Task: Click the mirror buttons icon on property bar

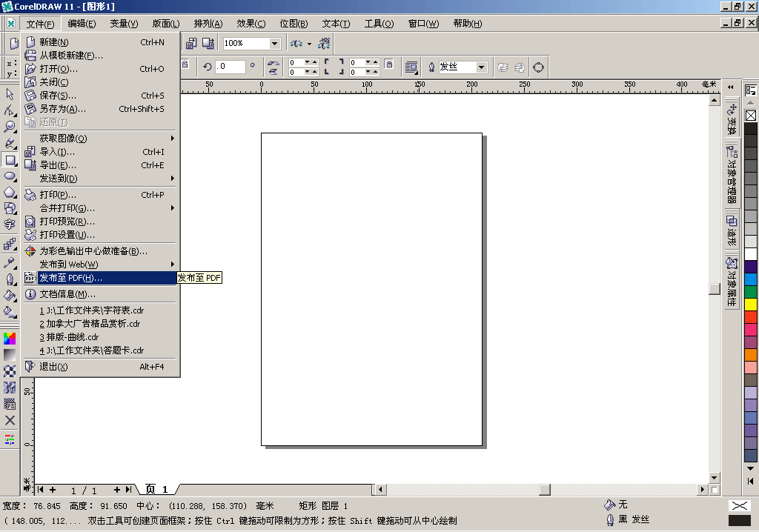Action: (274, 67)
